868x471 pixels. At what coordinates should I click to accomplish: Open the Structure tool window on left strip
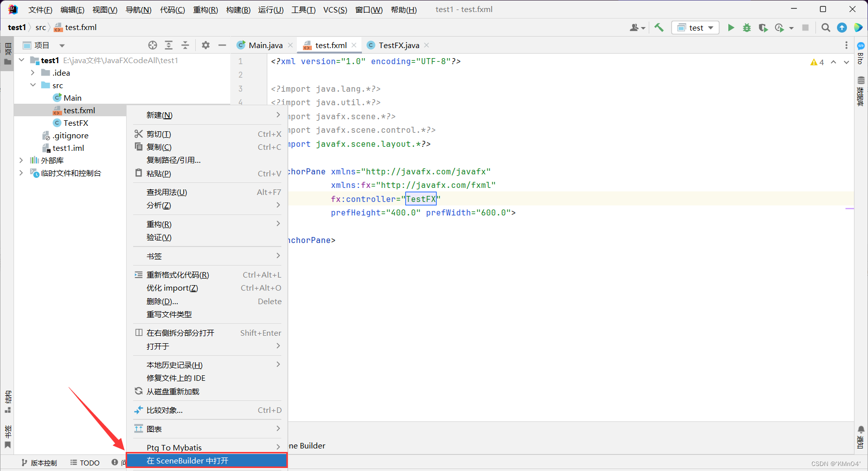click(x=8, y=401)
